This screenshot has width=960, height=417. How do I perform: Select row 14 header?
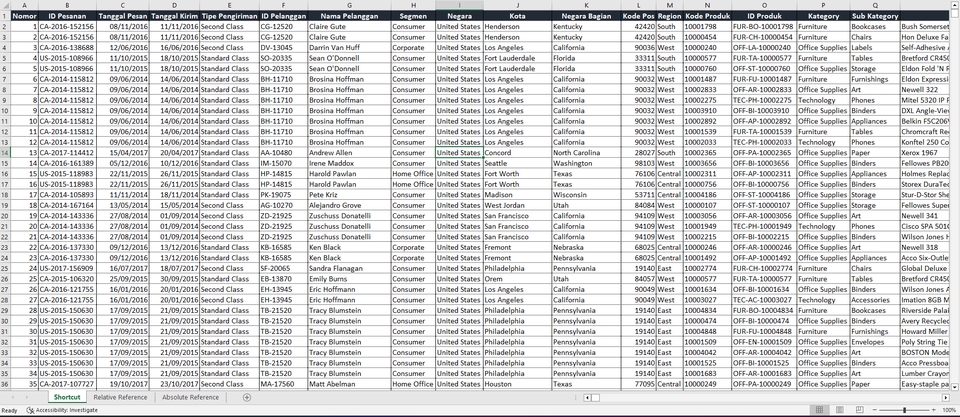point(5,152)
